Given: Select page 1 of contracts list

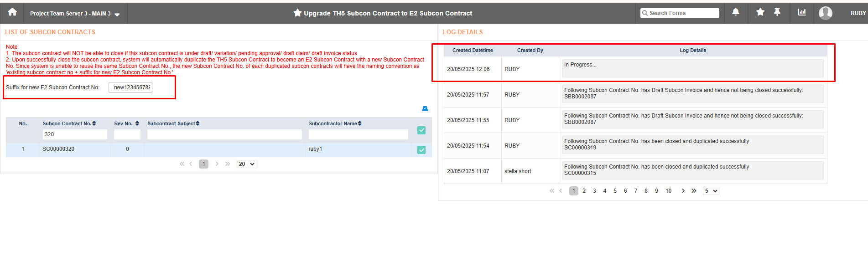Looking at the screenshot, I should click(203, 164).
